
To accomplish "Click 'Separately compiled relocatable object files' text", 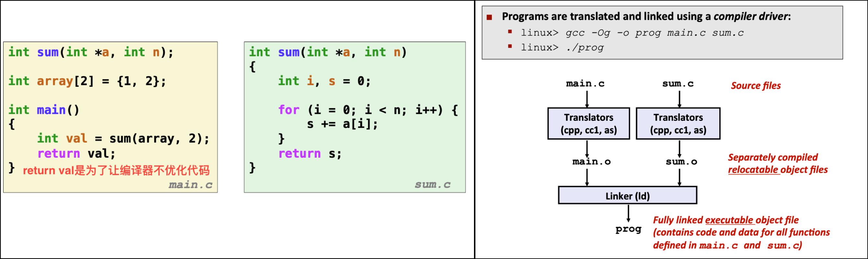I will pos(778,163).
